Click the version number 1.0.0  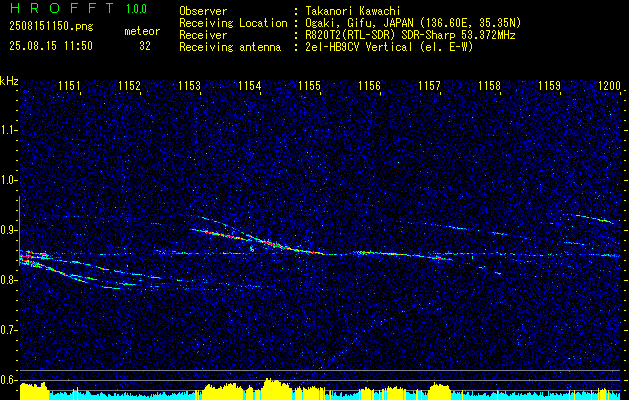pos(136,9)
